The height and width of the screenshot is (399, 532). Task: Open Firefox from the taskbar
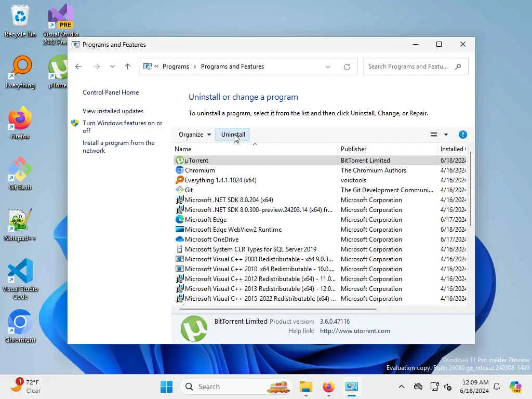click(328, 387)
